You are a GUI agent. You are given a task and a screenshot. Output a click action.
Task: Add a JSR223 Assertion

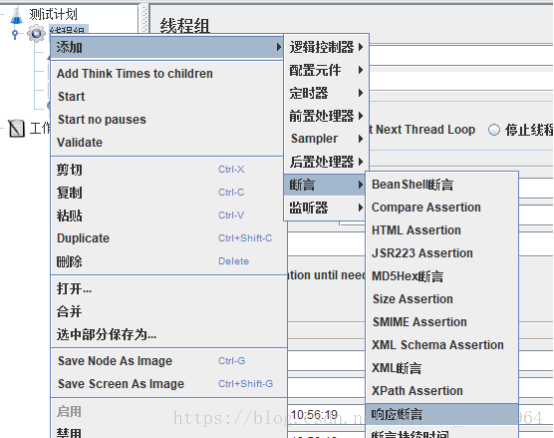point(442,253)
